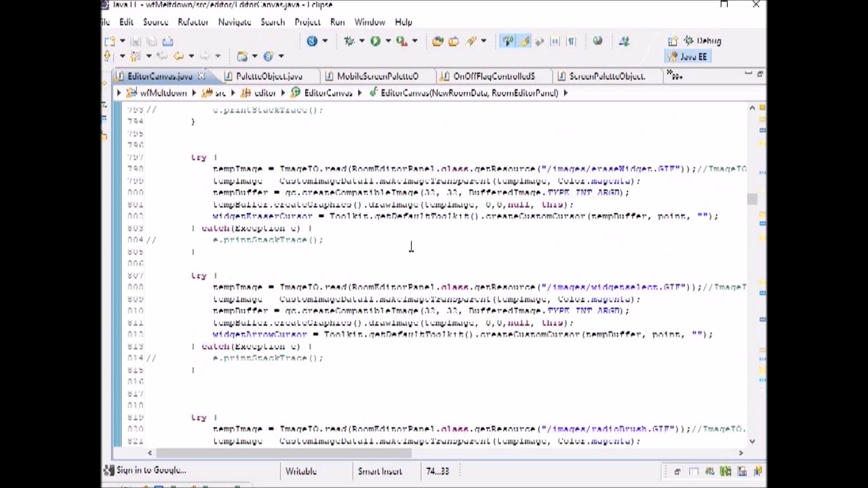Expand the hidden editor tabs list
This screenshot has height=488, width=868.
coord(675,76)
